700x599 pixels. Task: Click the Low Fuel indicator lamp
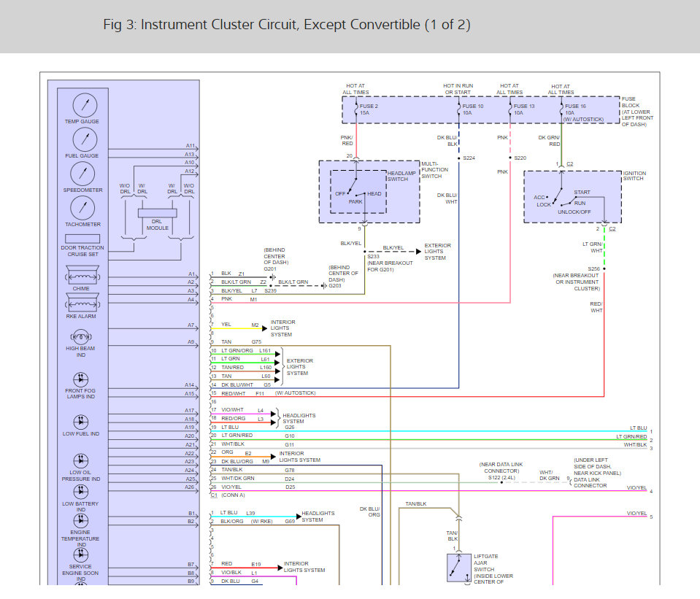click(81, 422)
